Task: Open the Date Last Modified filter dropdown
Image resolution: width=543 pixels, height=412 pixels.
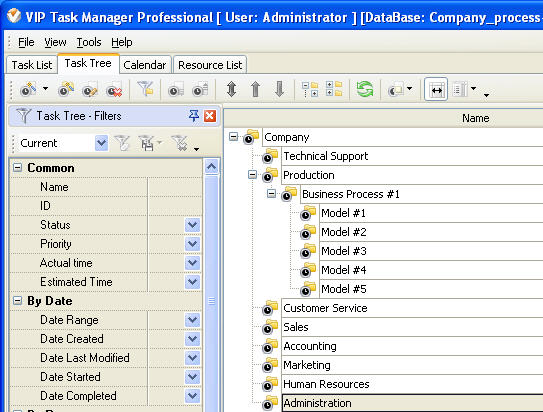Action: point(192,358)
